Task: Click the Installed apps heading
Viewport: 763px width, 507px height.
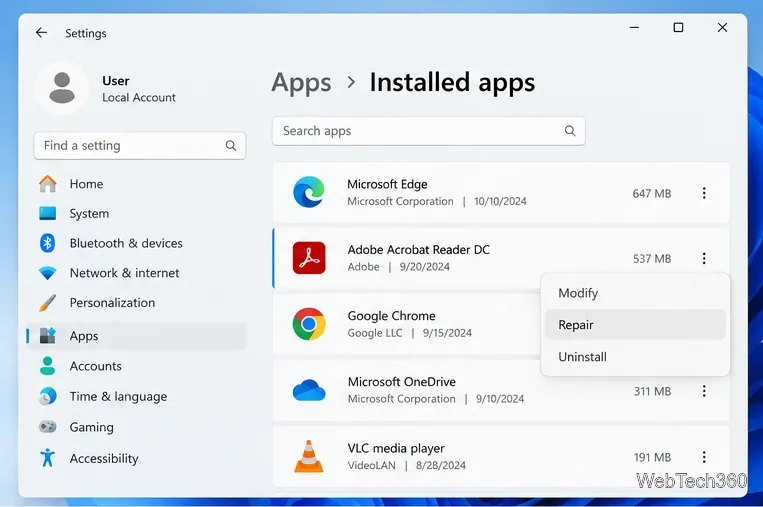Action: (452, 82)
